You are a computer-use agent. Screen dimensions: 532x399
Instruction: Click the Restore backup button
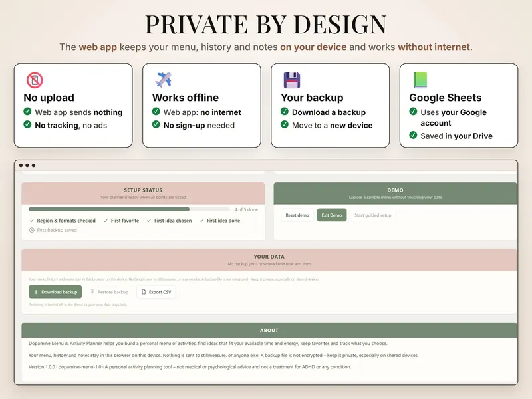click(x=109, y=292)
